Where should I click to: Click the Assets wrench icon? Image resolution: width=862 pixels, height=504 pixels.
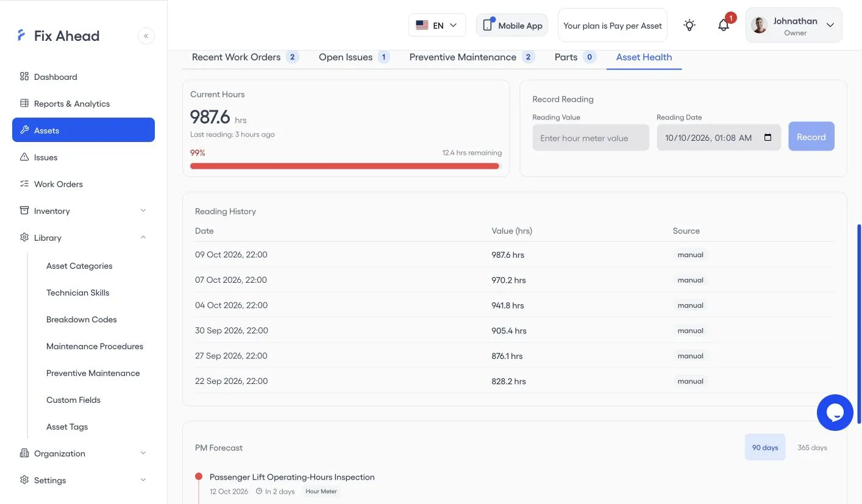pos(24,130)
